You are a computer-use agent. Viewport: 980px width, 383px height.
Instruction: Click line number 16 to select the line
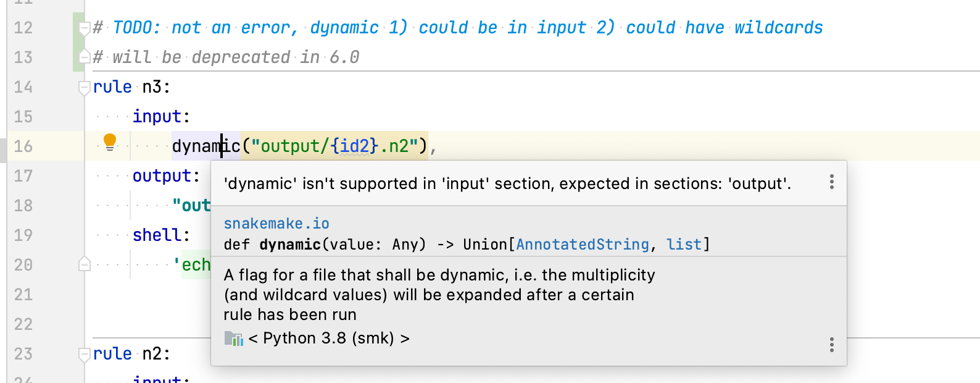coord(23,146)
